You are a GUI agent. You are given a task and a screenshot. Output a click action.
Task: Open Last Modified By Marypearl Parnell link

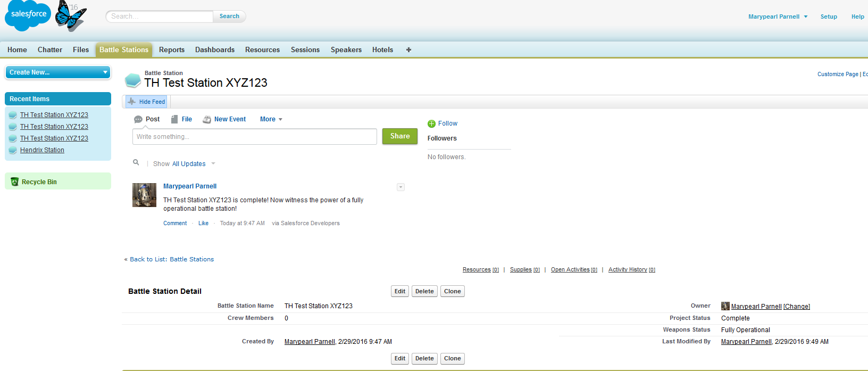point(746,342)
